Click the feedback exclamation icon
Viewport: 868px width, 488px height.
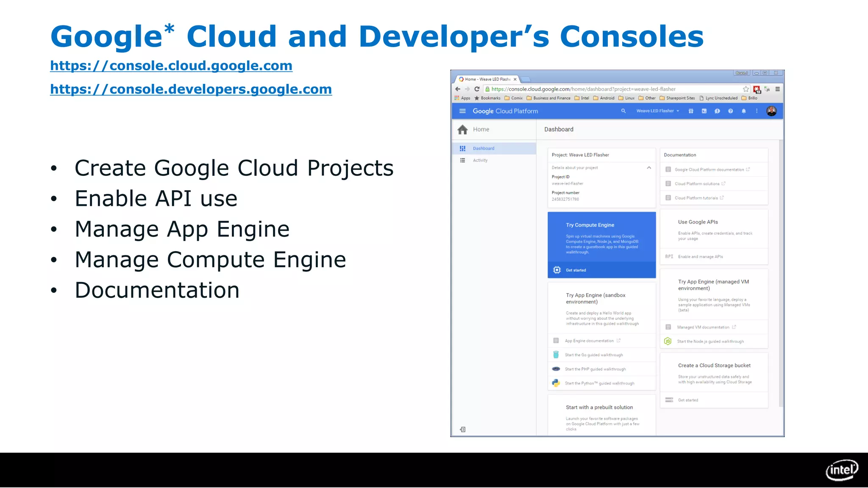click(717, 111)
